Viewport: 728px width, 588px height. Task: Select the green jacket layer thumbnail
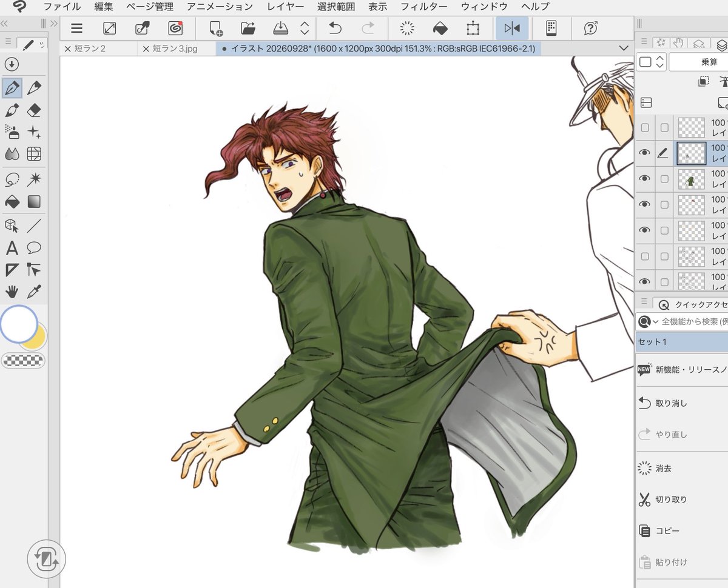(x=691, y=179)
